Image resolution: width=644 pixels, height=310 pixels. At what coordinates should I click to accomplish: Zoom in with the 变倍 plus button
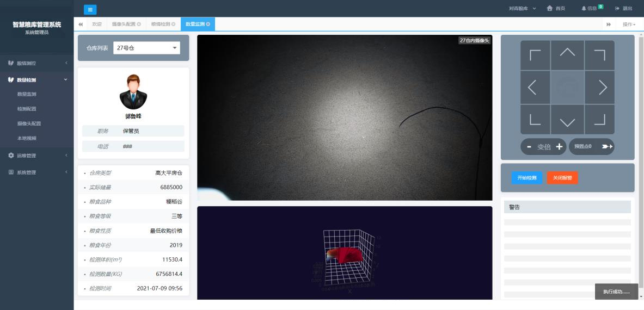click(559, 147)
